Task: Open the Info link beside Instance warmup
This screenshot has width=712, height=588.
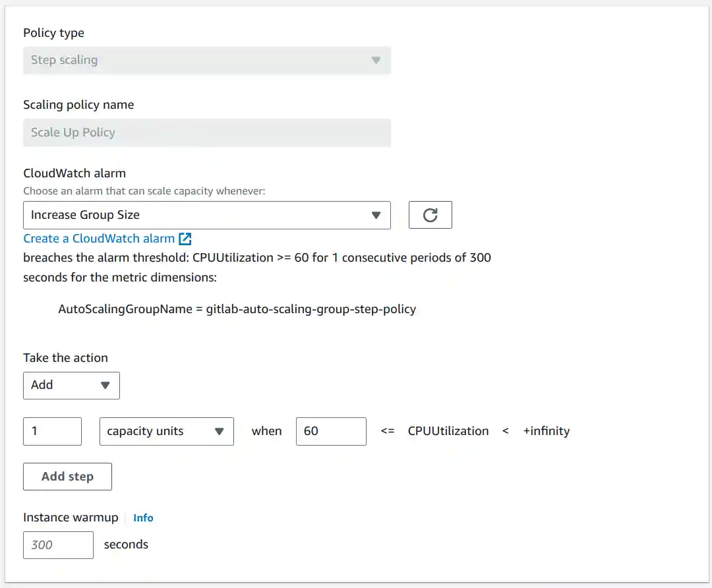Action: (143, 517)
